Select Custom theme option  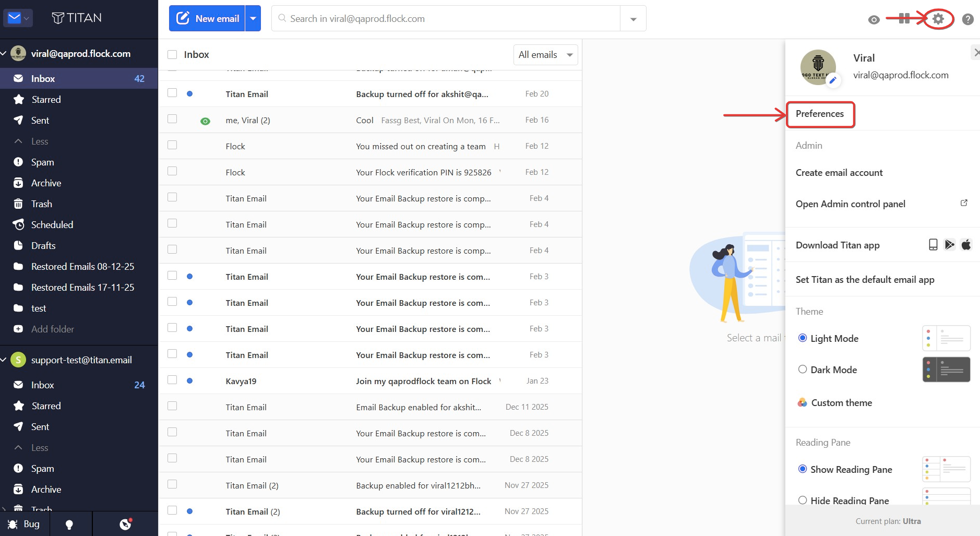click(835, 403)
